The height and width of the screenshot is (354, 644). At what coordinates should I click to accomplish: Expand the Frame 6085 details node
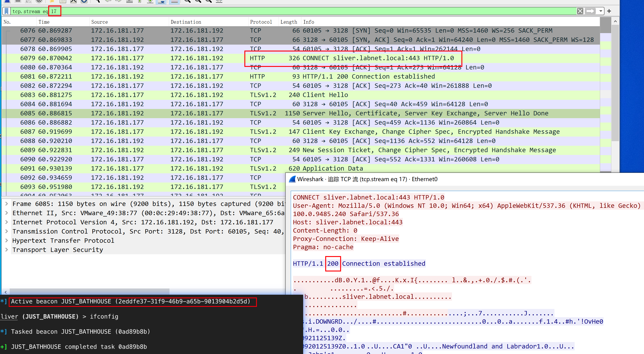[6, 204]
